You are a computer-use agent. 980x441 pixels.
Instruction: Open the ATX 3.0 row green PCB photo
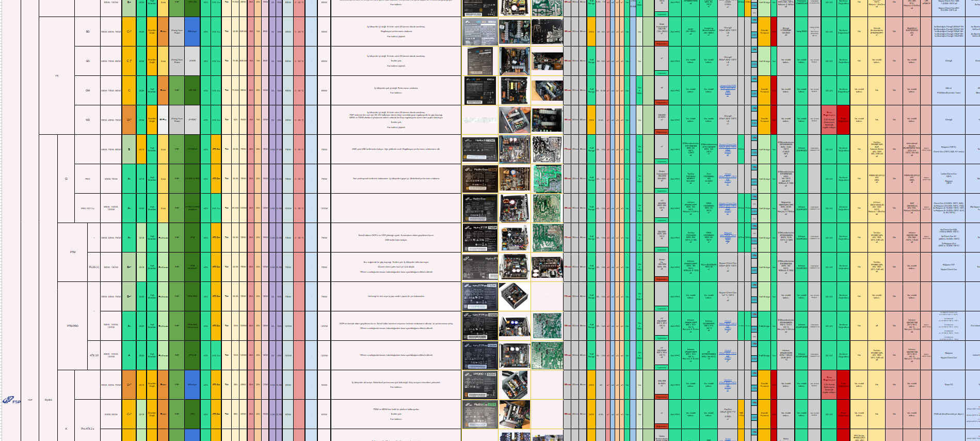click(547, 355)
